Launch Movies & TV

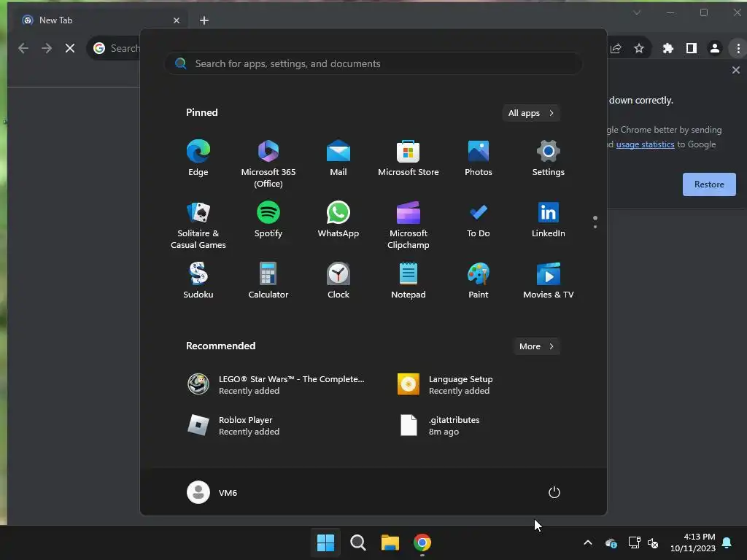pos(549,281)
